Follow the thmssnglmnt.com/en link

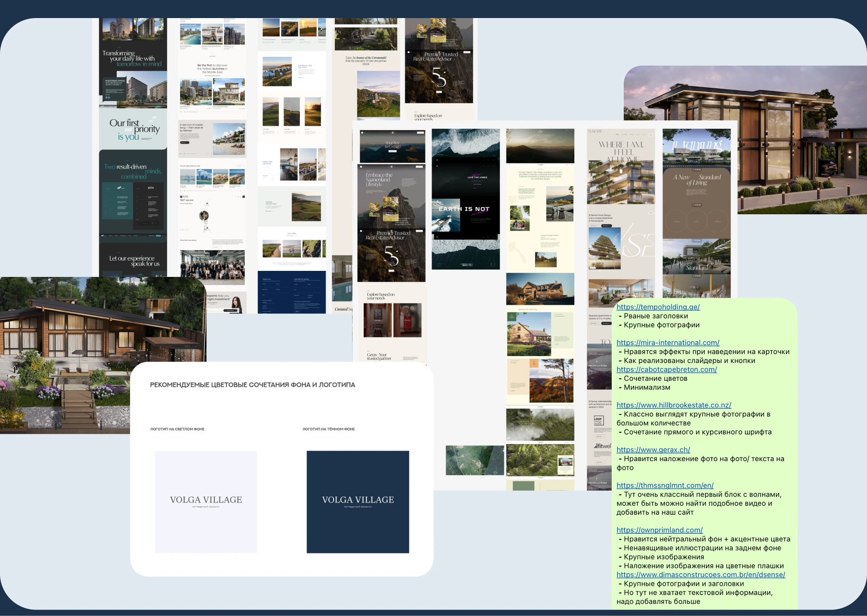tap(665, 486)
